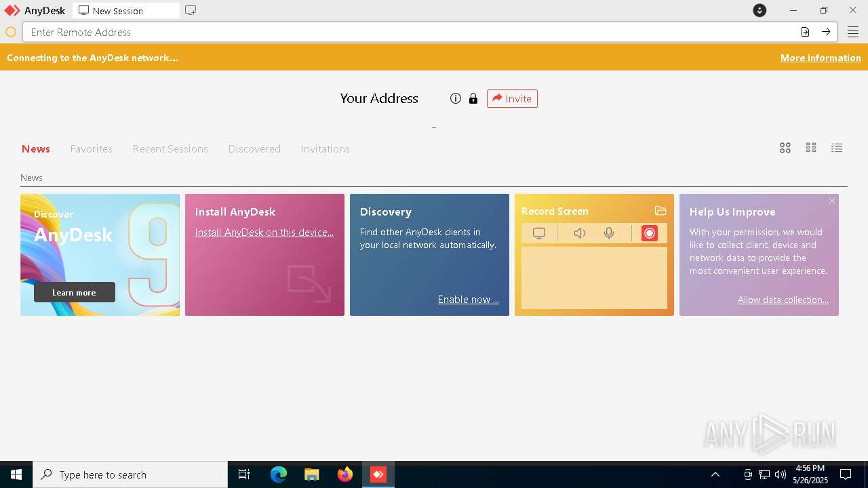
Task: Open the Discovered tab
Action: tap(254, 148)
